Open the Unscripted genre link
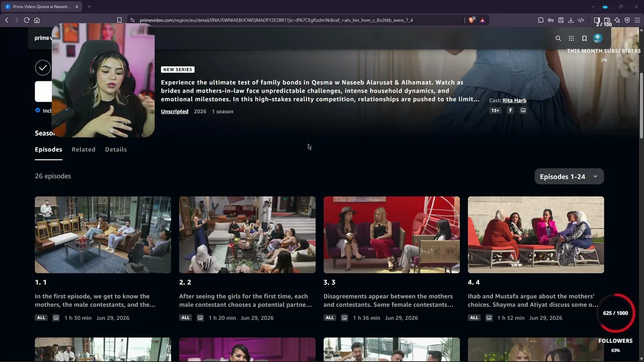The image size is (644, 362). click(x=175, y=112)
